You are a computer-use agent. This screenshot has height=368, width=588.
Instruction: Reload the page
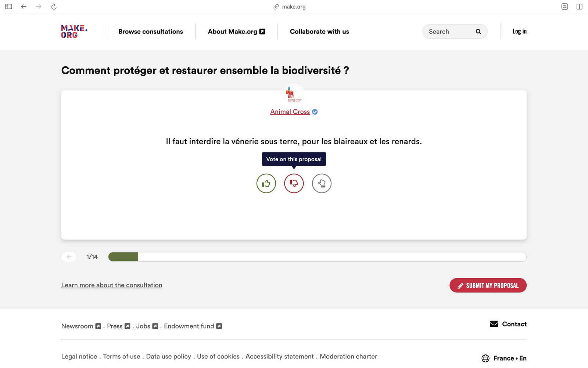pos(54,7)
